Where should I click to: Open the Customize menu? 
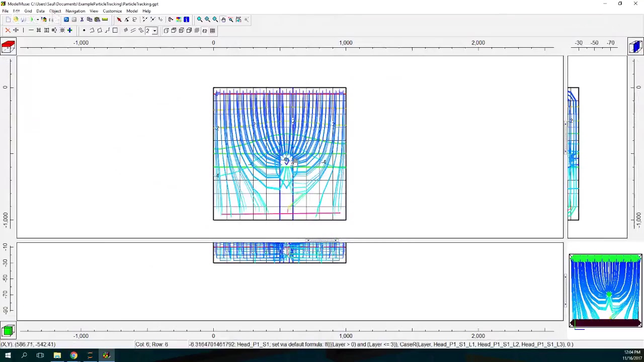112,11
